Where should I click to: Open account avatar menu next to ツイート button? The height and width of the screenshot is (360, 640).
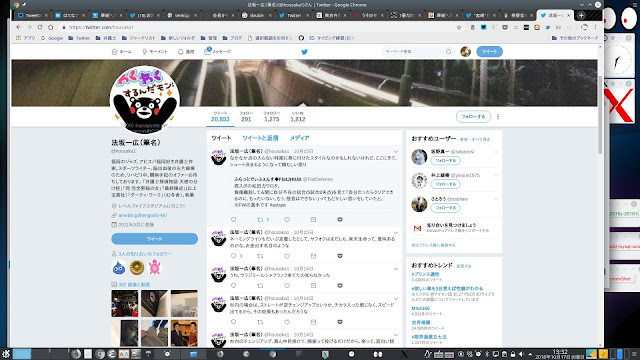(465, 51)
